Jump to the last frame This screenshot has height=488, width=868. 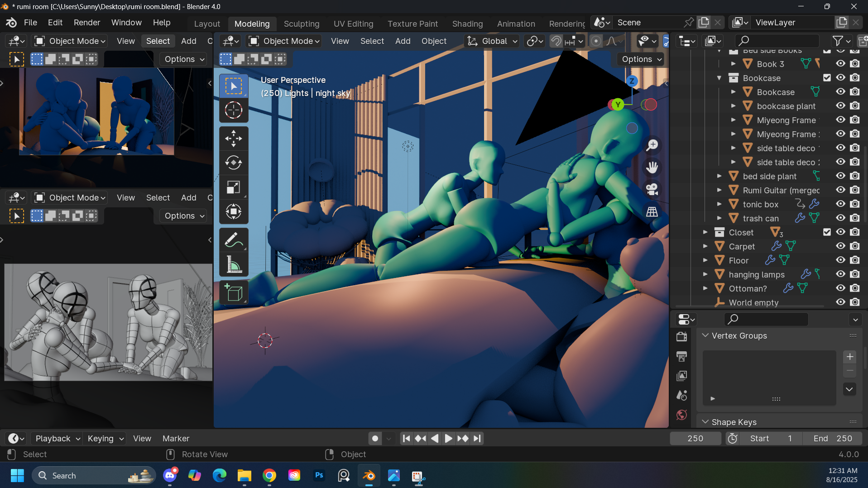477,438
